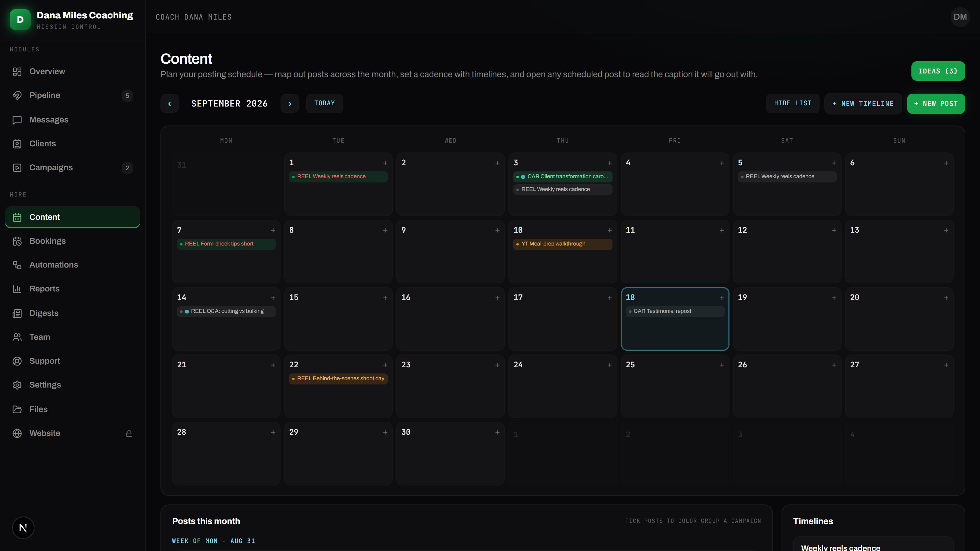Go to the next month
The width and height of the screenshot is (980, 551).
tap(289, 103)
